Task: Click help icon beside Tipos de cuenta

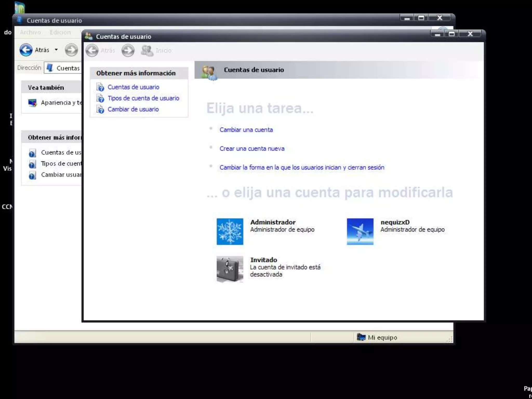Action: (x=100, y=98)
